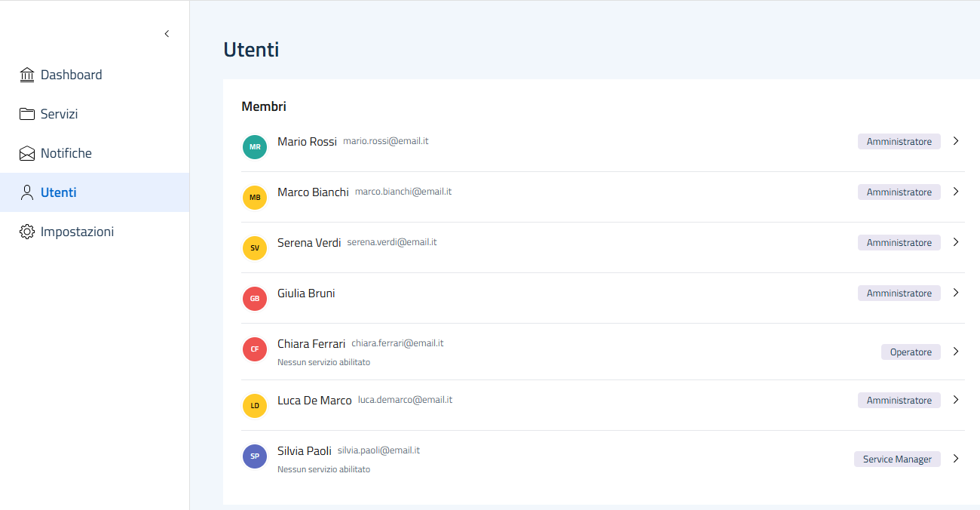Collapse the sidebar with the chevron arrow

point(167,34)
